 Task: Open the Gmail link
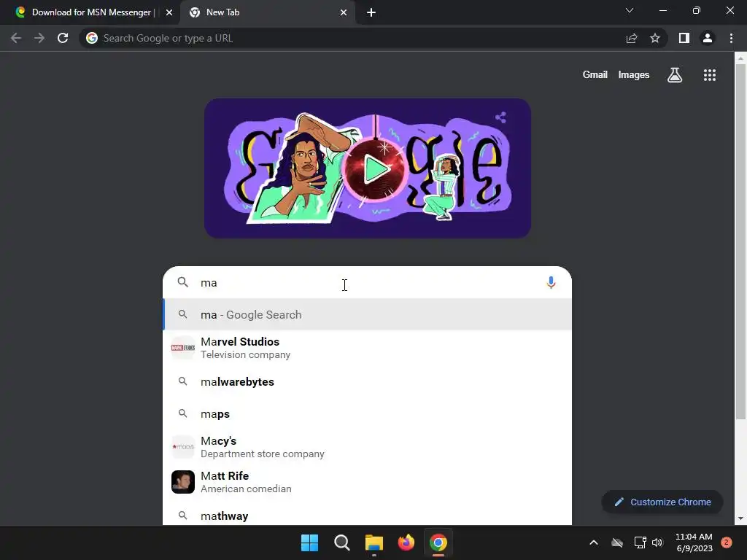pyautogui.click(x=595, y=75)
